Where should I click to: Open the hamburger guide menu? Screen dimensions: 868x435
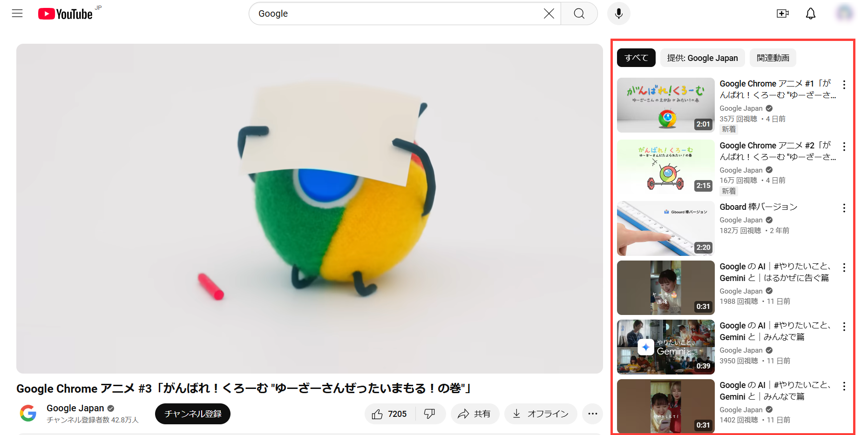17,13
